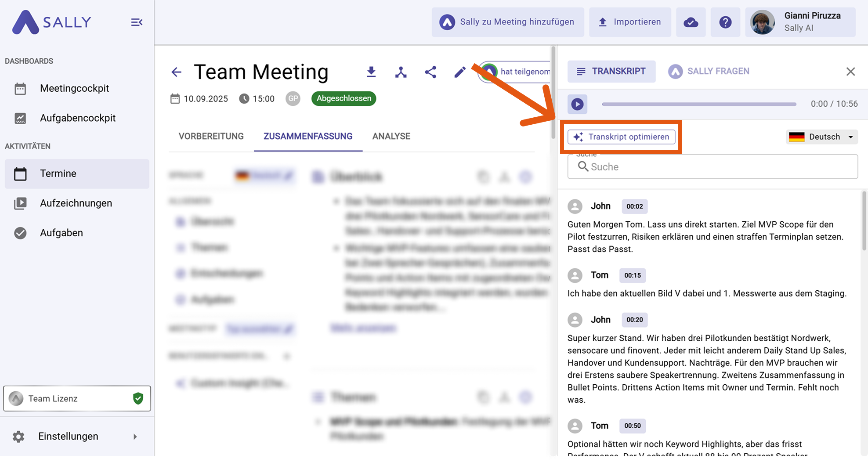The width and height of the screenshot is (868, 462).
Task: Switch to the Analyse tab
Action: 391,136
